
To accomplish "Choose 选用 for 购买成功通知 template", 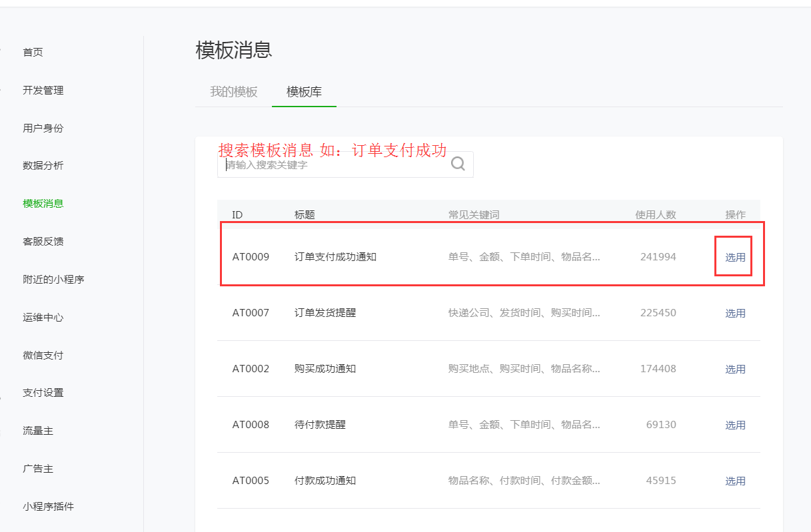I will [735, 369].
